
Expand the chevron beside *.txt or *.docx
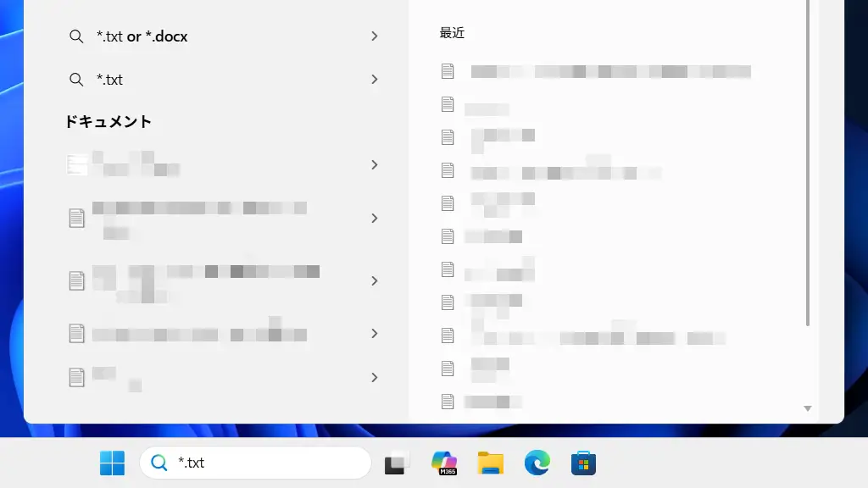click(374, 36)
